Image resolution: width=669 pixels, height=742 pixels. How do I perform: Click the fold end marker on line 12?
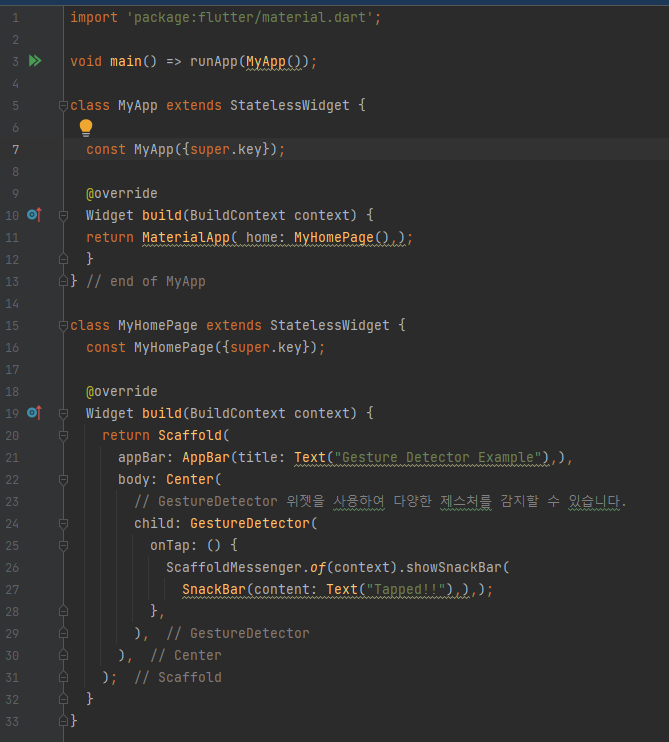point(63,259)
